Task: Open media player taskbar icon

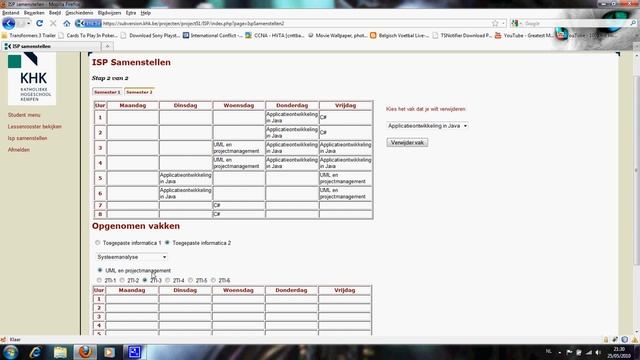Action: click(x=109, y=352)
